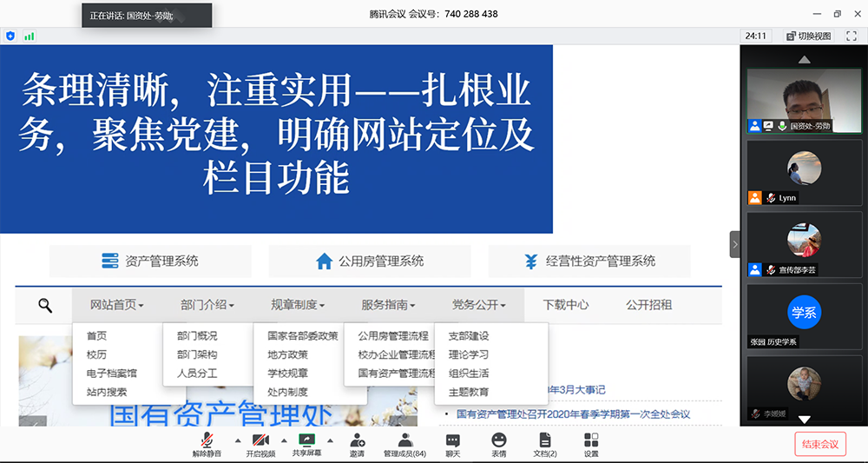This screenshot has width=868, height=463.
Task: Click the network signal strength icon
Action: pyautogui.click(x=30, y=36)
